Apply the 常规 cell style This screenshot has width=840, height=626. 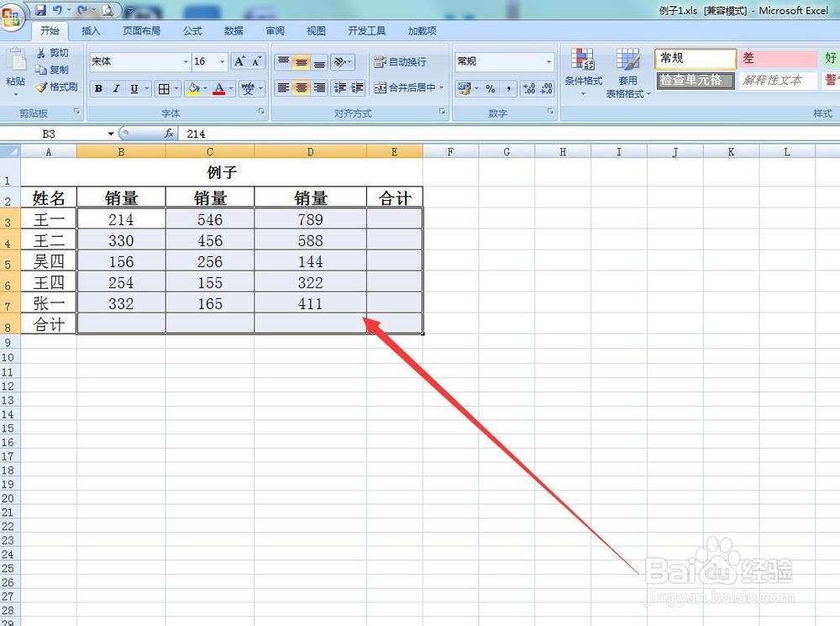(696, 59)
